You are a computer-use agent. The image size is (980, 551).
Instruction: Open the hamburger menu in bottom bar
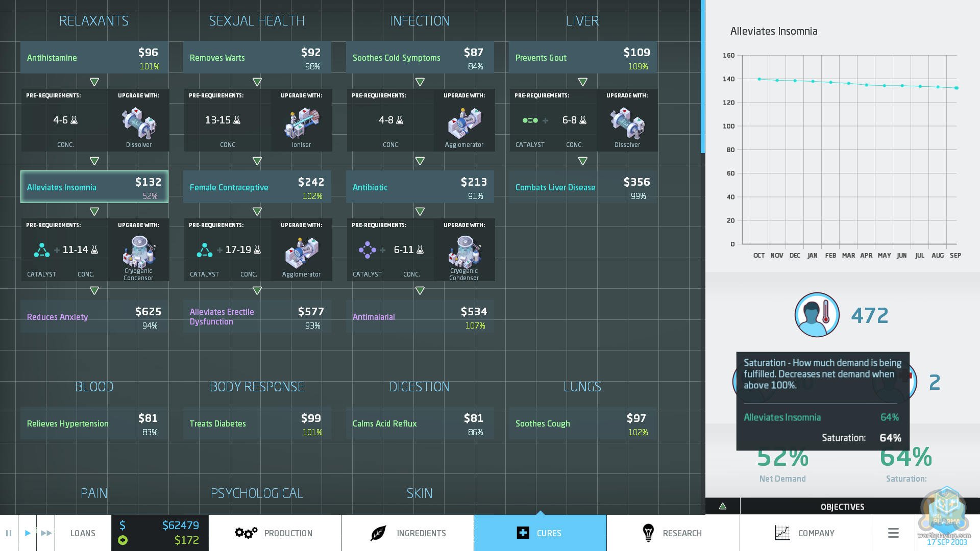[x=893, y=533]
